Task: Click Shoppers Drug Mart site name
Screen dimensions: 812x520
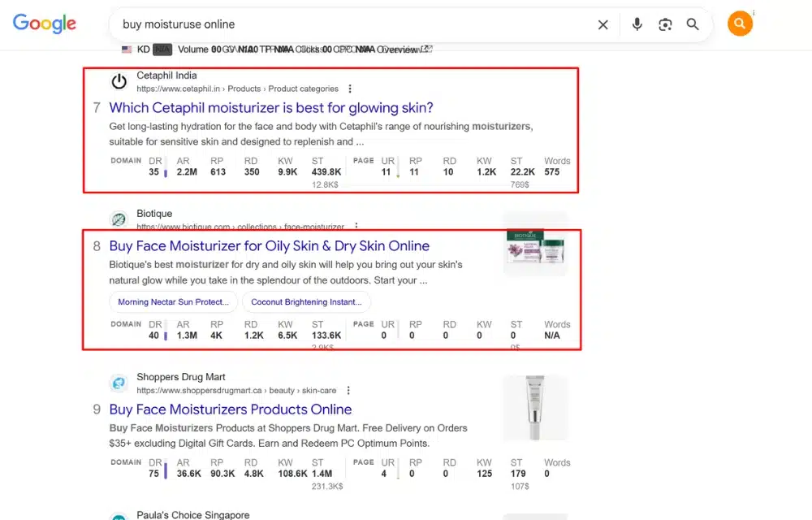Action: pos(181,377)
